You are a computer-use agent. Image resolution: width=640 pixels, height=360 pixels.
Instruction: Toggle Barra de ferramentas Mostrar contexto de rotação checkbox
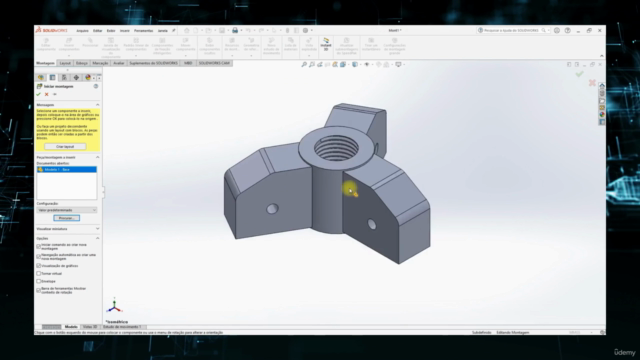tap(39, 290)
